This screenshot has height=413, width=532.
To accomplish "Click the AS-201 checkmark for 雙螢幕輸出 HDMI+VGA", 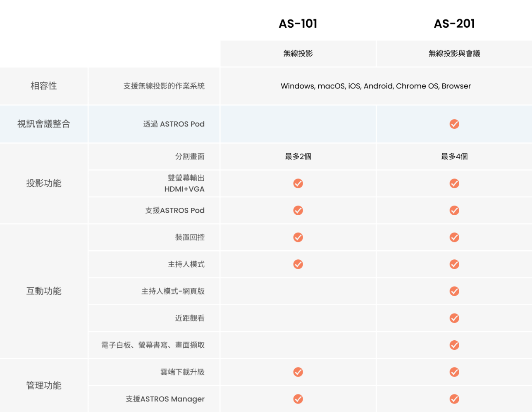I will [454, 183].
